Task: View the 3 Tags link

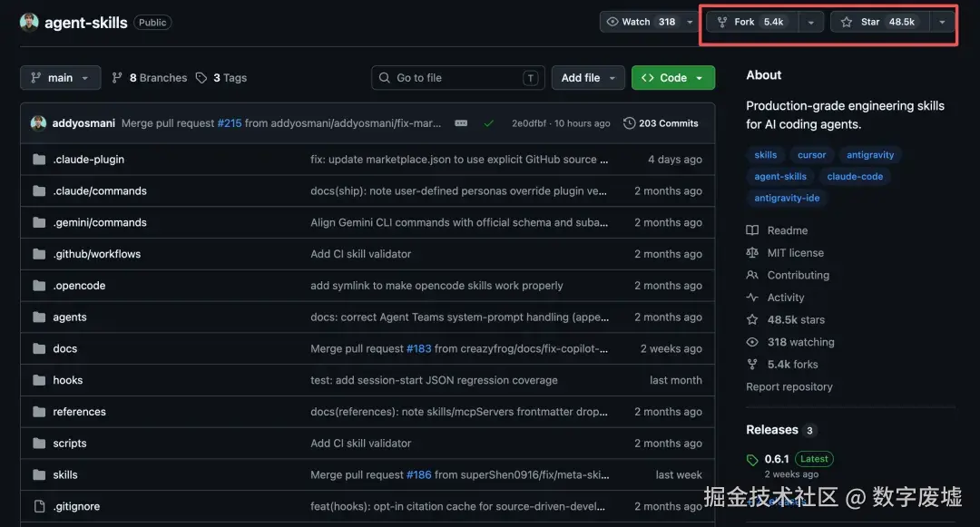Action: [221, 78]
